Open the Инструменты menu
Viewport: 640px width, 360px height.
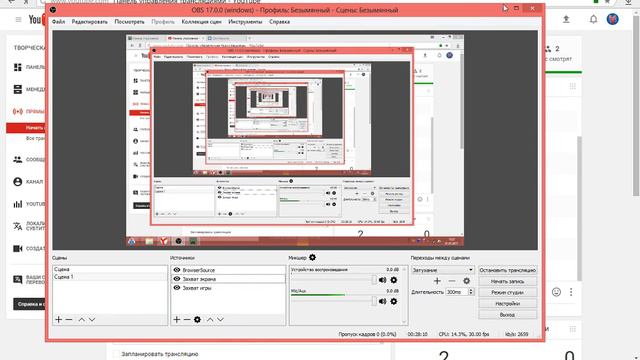(x=245, y=22)
